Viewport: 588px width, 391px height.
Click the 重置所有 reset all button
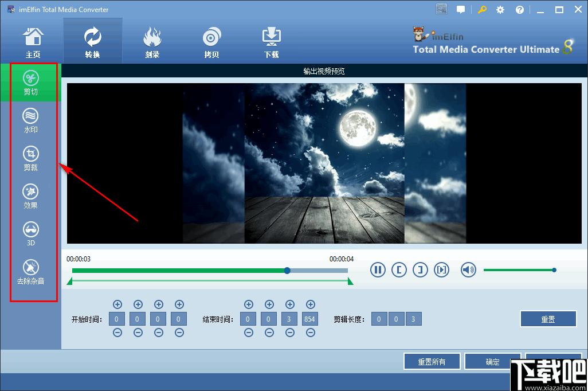[x=432, y=362]
